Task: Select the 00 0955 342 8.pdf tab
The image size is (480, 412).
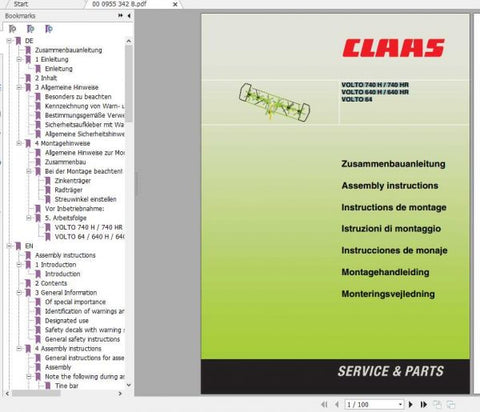Action: [x=119, y=4]
